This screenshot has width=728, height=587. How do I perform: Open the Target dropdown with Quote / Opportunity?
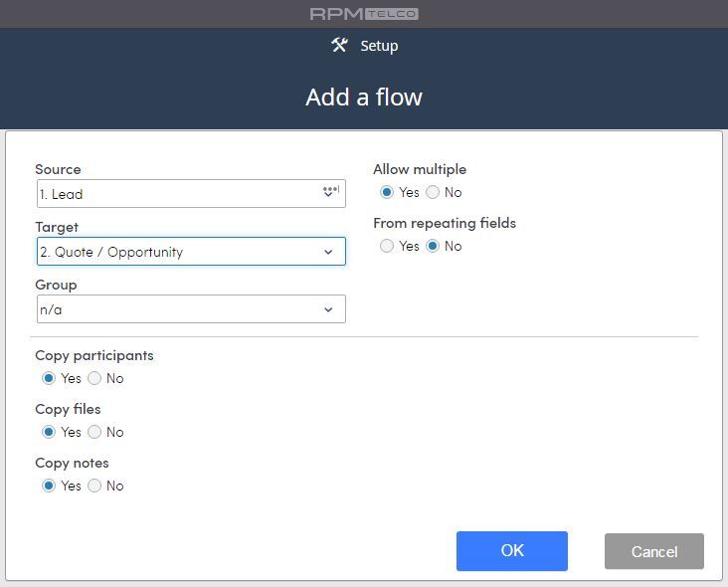191,252
